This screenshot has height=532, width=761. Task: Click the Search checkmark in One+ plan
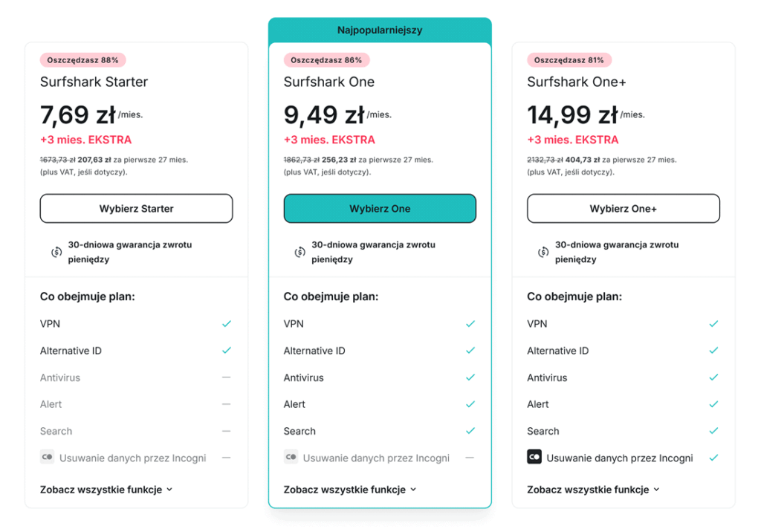tap(713, 430)
